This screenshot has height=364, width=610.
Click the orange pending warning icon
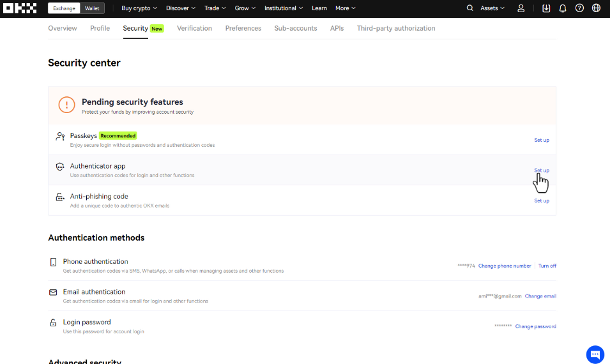point(66,105)
